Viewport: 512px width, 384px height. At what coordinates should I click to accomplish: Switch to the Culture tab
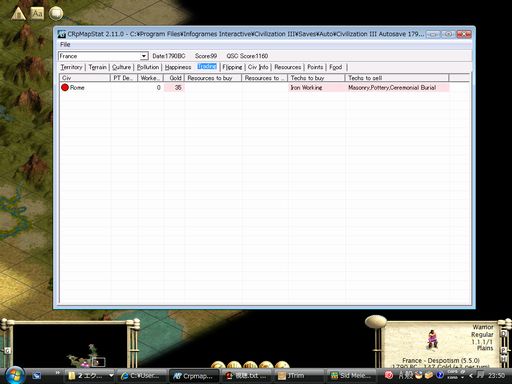pyautogui.click(x=121, y=67)
